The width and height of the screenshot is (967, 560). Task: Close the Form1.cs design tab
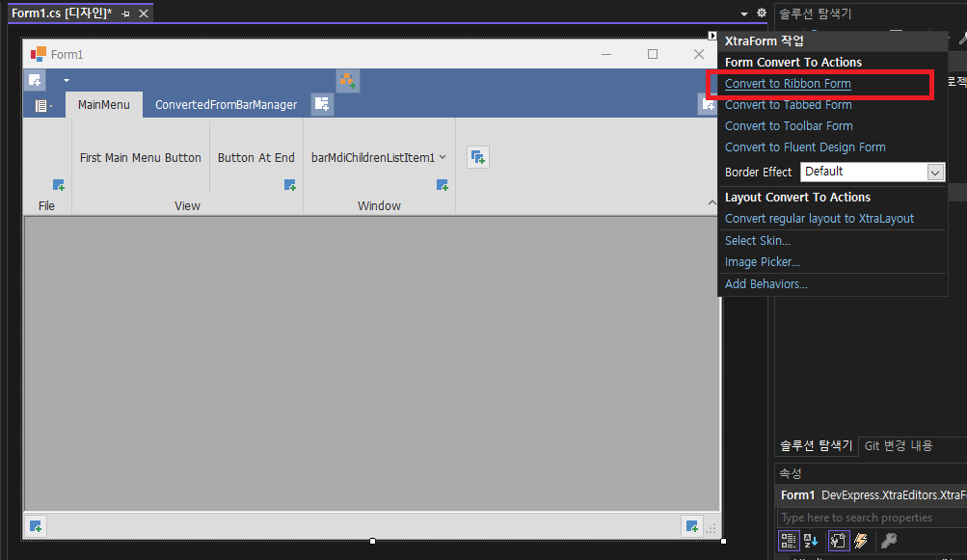pos(143,13)
